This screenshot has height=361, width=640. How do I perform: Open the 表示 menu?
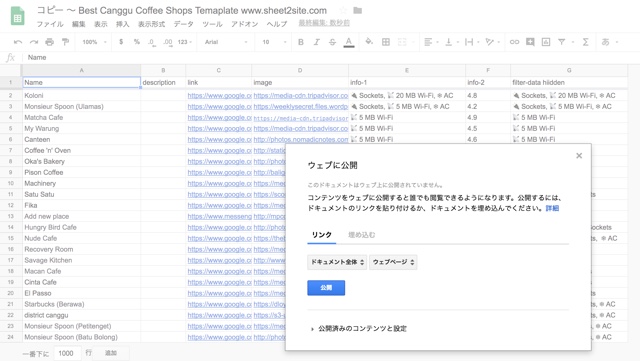(x=100, y=24)
